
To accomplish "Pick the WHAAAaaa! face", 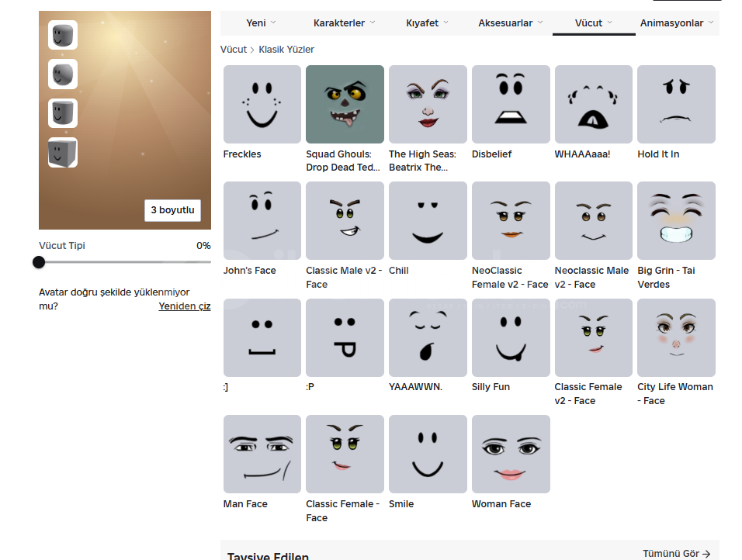I will [594, 105].
